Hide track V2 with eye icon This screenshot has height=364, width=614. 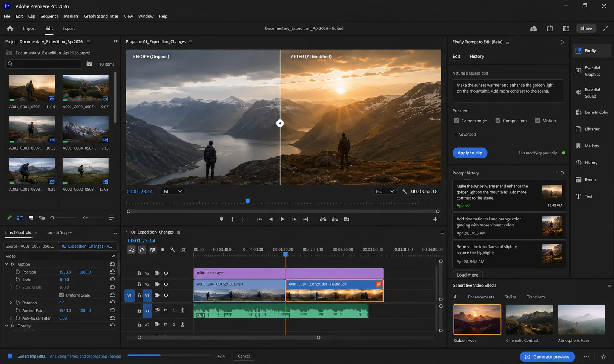tap(166, 284)
